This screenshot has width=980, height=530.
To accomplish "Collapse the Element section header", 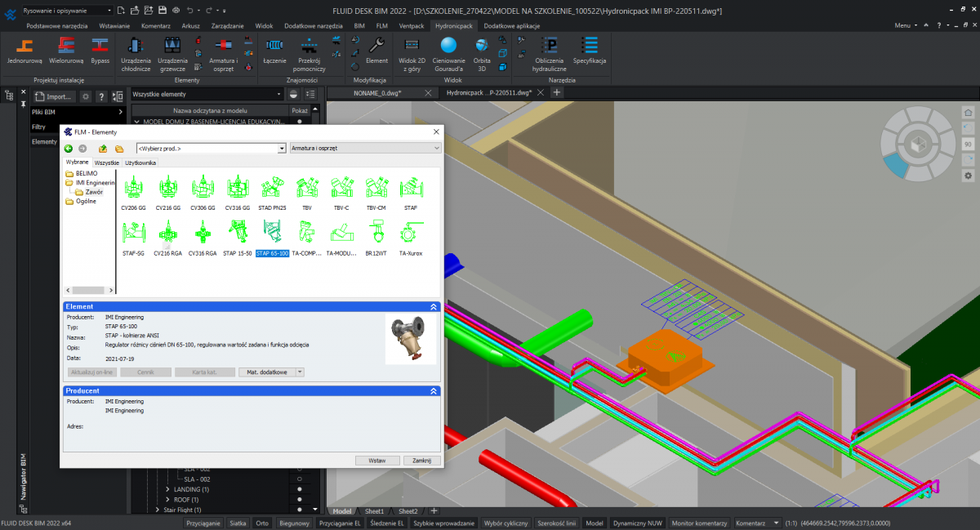I will (x=434, y=306).
